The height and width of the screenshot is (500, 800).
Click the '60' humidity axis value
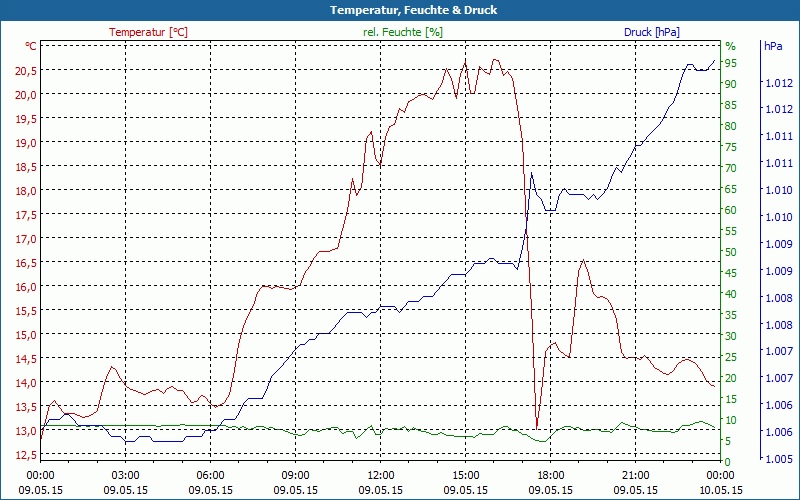coord(731,210)
